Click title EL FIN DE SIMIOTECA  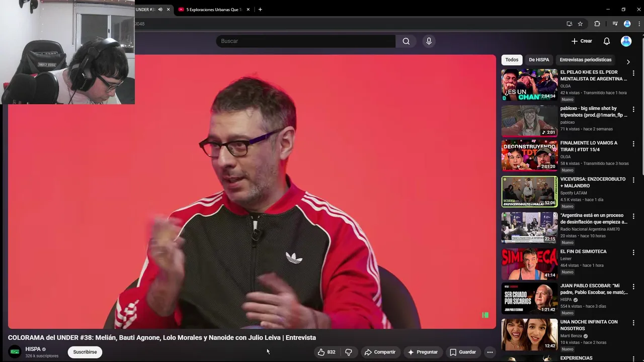pyautogui.click(x=583, y=251)
